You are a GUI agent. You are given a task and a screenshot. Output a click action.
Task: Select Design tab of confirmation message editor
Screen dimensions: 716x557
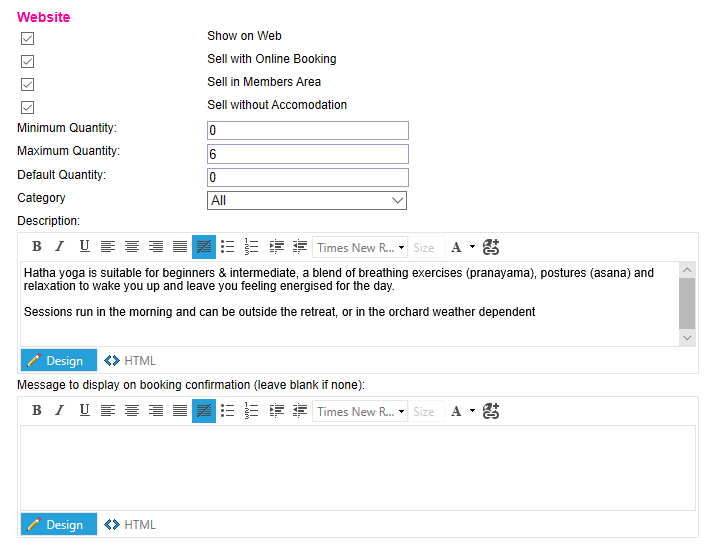pos(58,524)
